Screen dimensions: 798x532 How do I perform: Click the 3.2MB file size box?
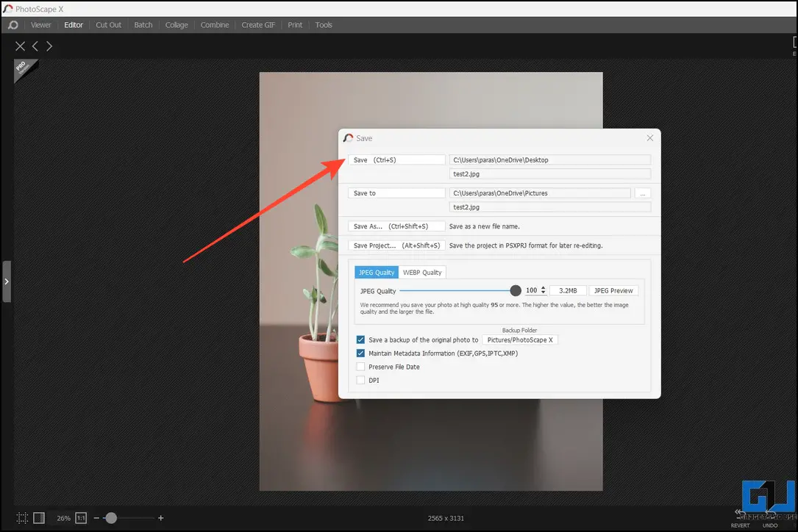[568, 290]
